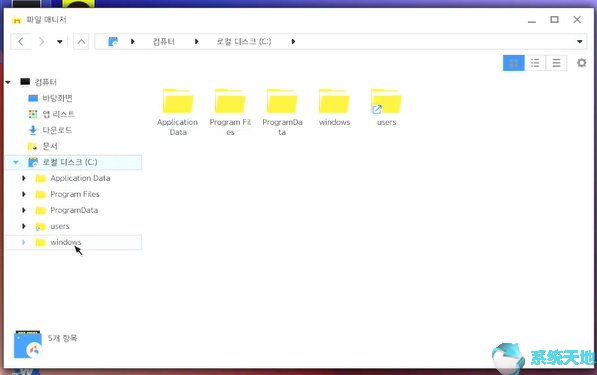Switch to compact list view

556,63
